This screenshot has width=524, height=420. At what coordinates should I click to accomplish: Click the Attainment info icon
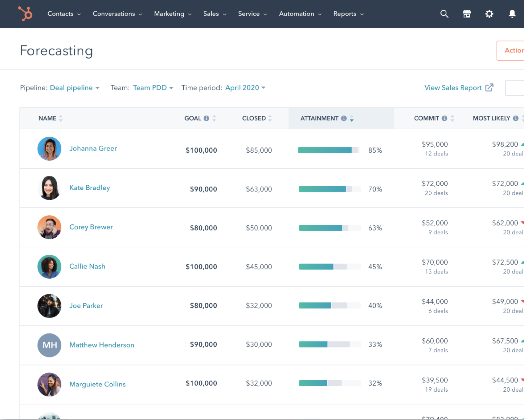click(344, 118)
